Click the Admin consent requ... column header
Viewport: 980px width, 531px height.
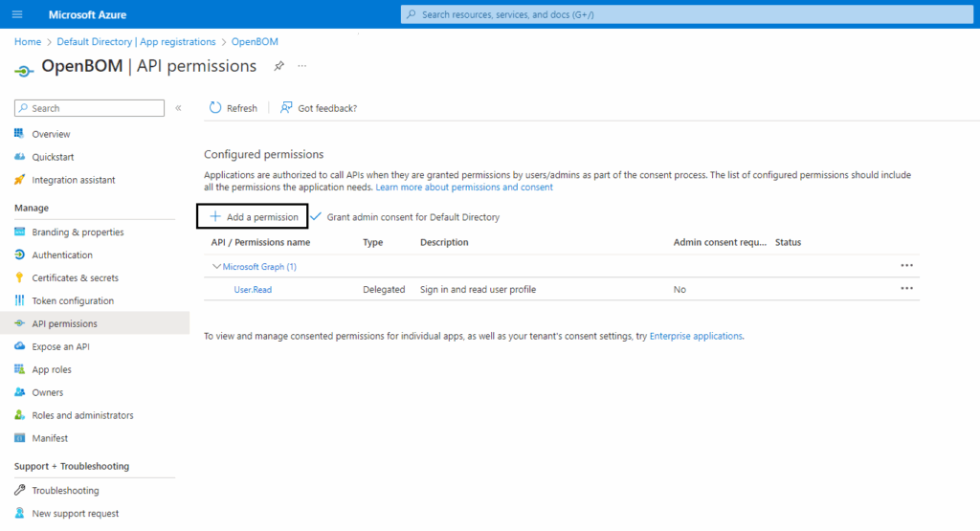click(720, 242)
